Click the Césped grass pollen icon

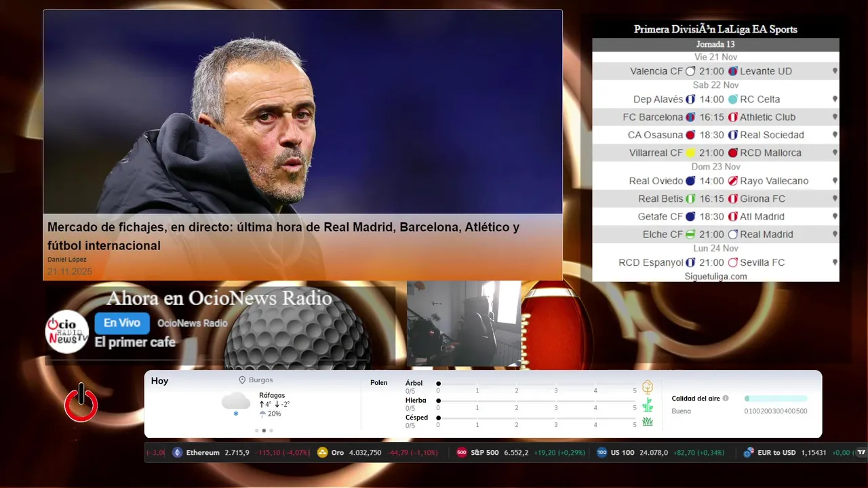click(x=648, y=422)
